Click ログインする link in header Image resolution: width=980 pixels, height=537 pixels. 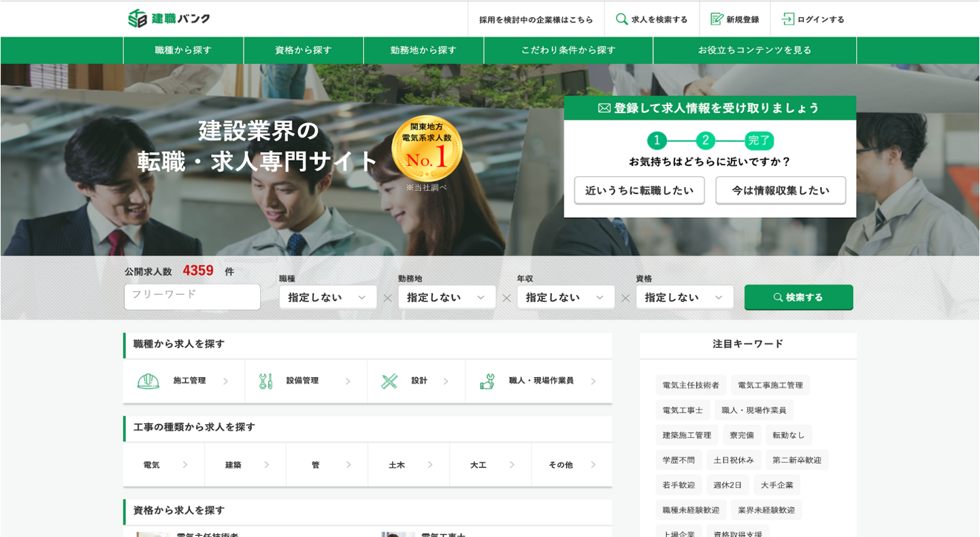coord(813,19)
